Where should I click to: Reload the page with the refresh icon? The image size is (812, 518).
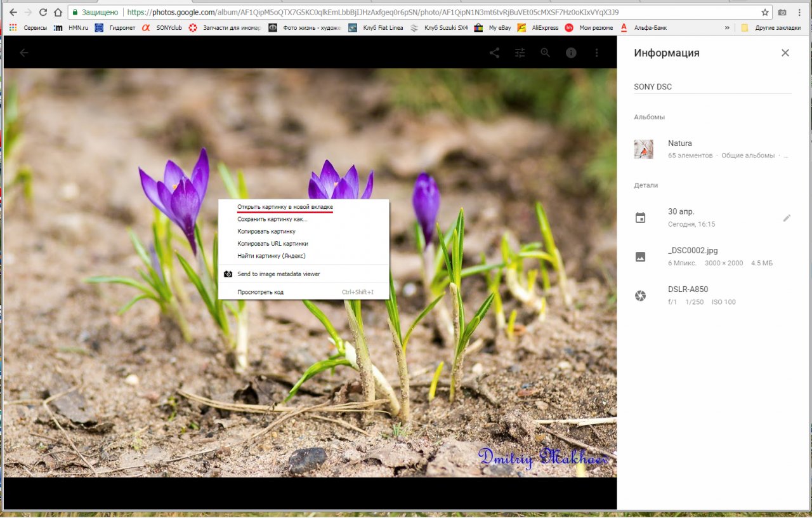pyautogui.click(x=43, y=12)
